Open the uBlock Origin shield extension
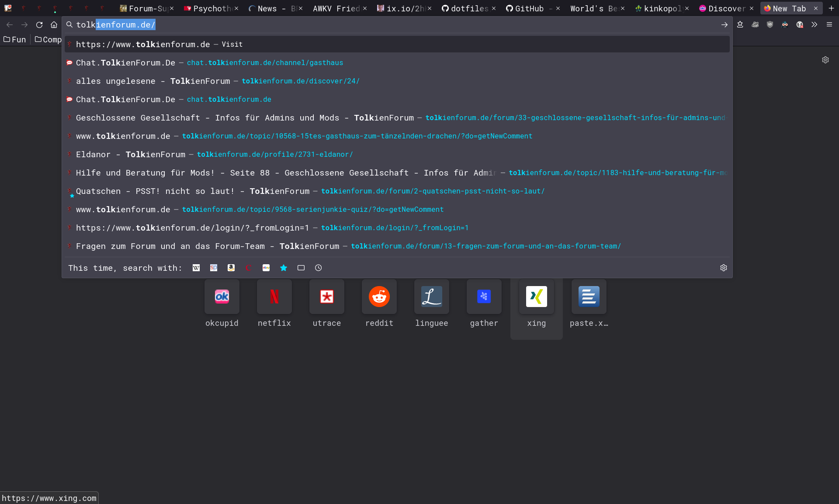Screen dimensions: 839x504 [x=770, y=24]
